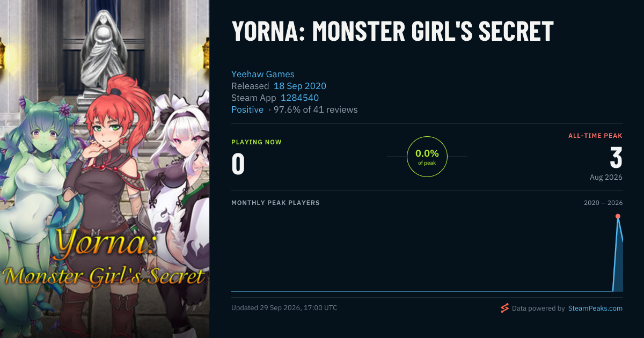Image resolution: width=644 pixels, height=338 pixels.
Task: Click the Playing Now count 0
Action: pos(238,164)
